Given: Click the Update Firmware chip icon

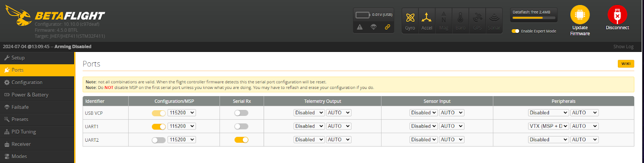Looking at the screenshot, I should pyautogui.click(x=580, y=15).
